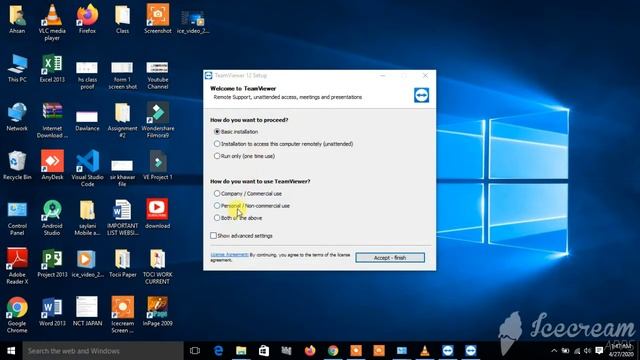Screen dimensions: 640x360
Task: Open IMPORTANT LIST WEBSI... Word document
Action: [122, 218]
